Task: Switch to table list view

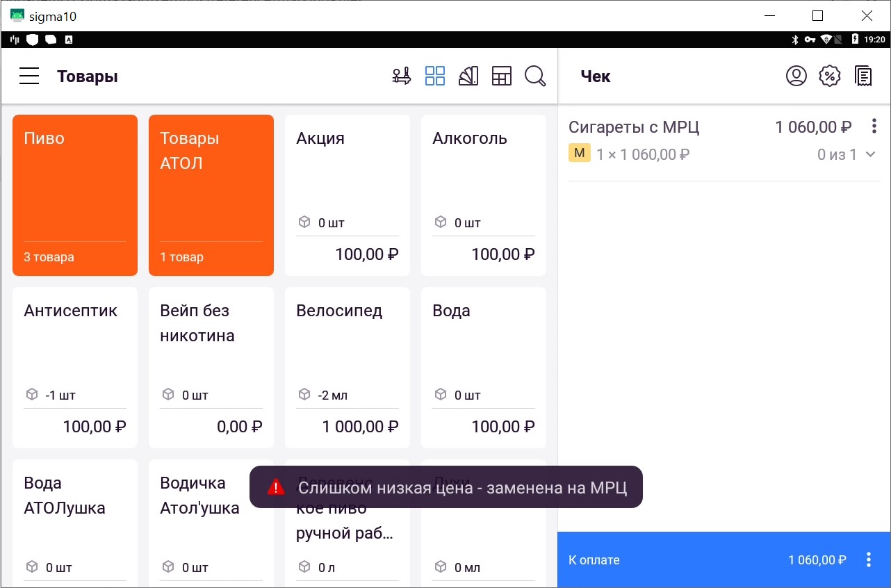Action: pos(502,76)
